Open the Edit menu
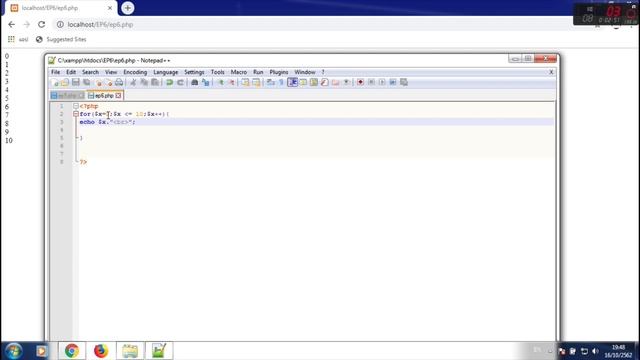 [71, 72]
